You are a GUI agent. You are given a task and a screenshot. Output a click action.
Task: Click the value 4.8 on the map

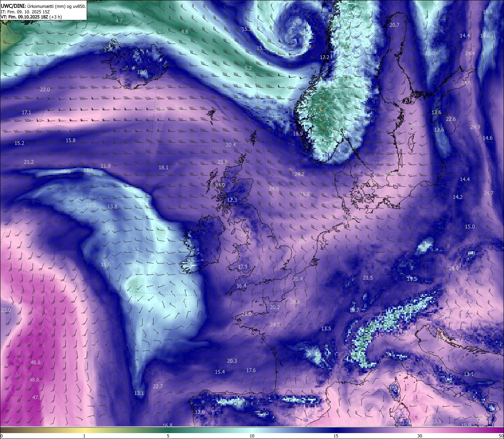[x=184, y=31]
